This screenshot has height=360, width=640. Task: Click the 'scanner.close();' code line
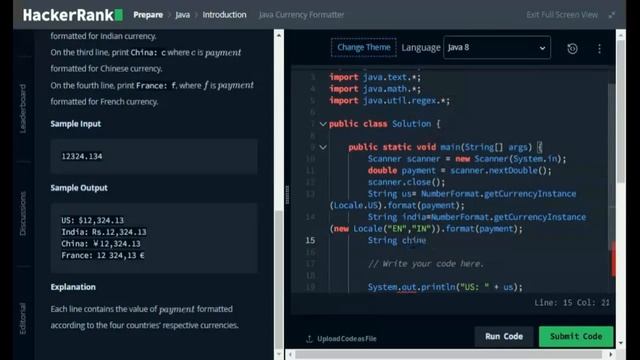[x=407, y=182]
